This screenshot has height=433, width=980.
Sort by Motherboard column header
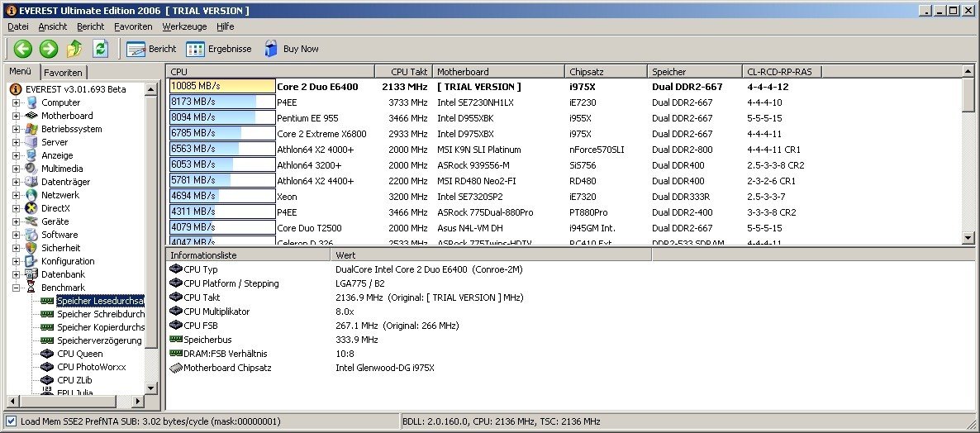click(498, 72)
